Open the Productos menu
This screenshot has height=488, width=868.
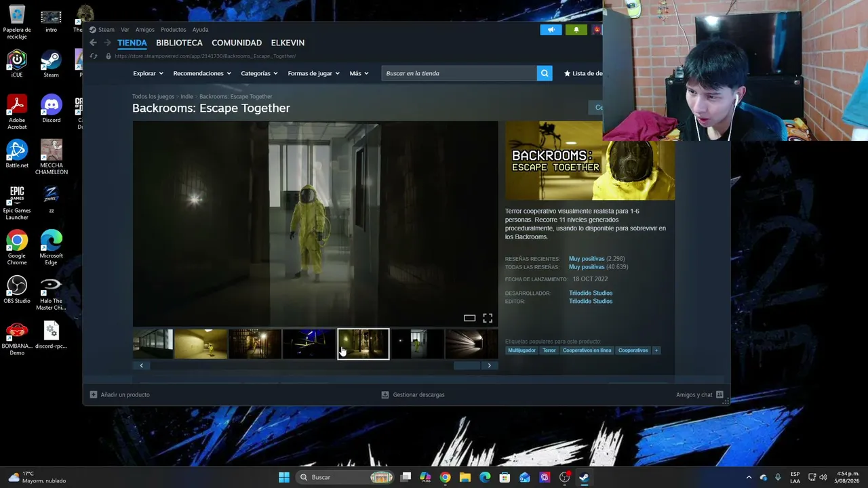(x=174, y=30)
